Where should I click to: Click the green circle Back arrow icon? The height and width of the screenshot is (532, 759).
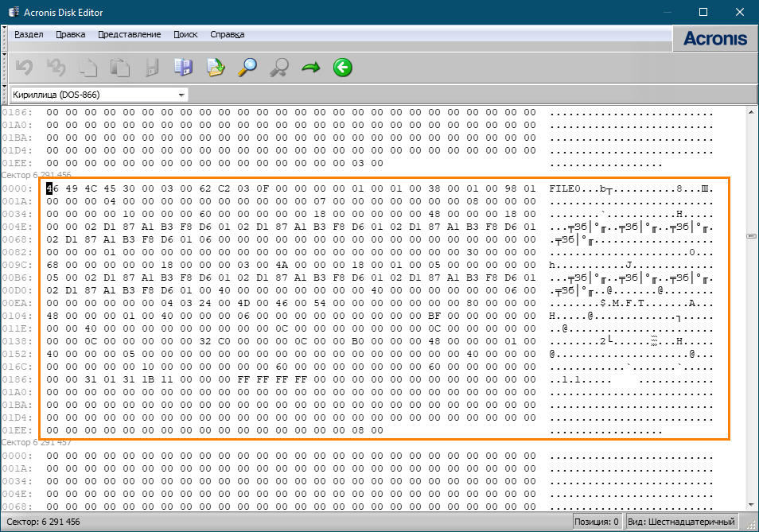(x=342, y=68)
